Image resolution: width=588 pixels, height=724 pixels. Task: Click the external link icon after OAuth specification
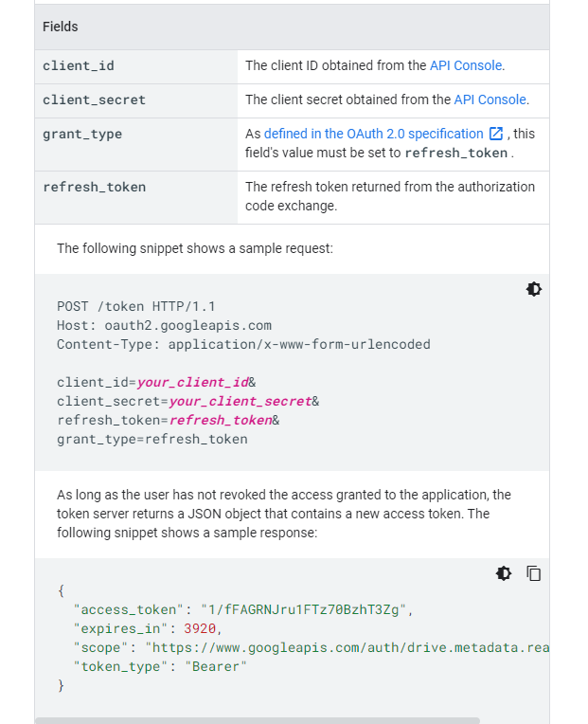[x=495, y=135]
